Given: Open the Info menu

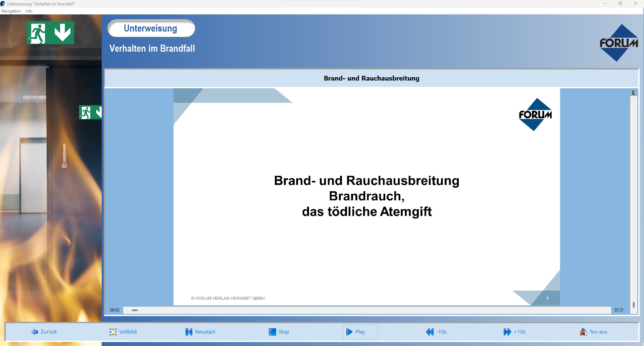Looking at the screenshot, I should (29, 11).
